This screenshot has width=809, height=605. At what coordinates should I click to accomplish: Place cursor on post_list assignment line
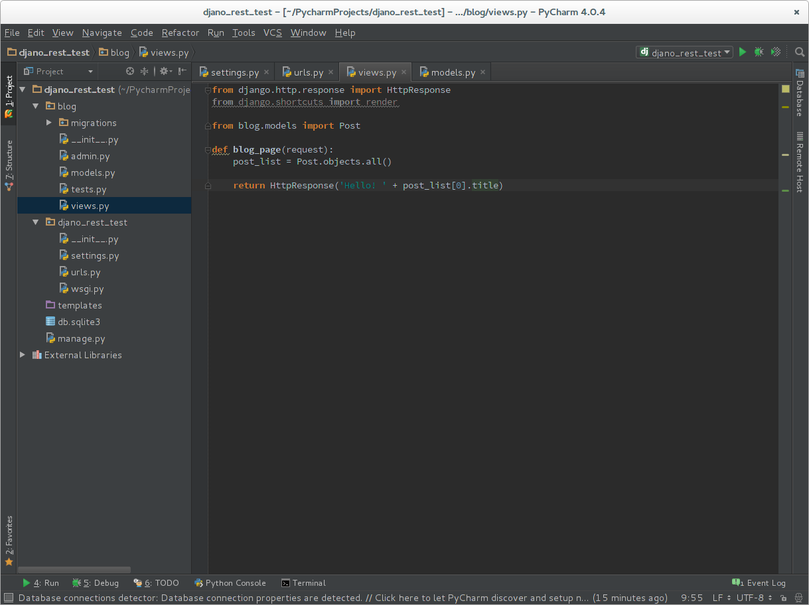pyautogui.click(x=312, y=161)
